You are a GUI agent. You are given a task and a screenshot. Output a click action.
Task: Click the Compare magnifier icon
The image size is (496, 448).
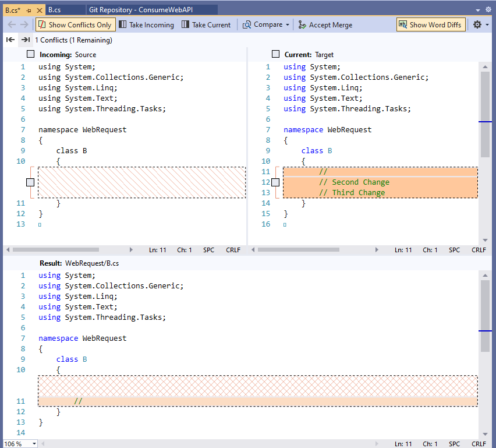[x=247, y=24]
